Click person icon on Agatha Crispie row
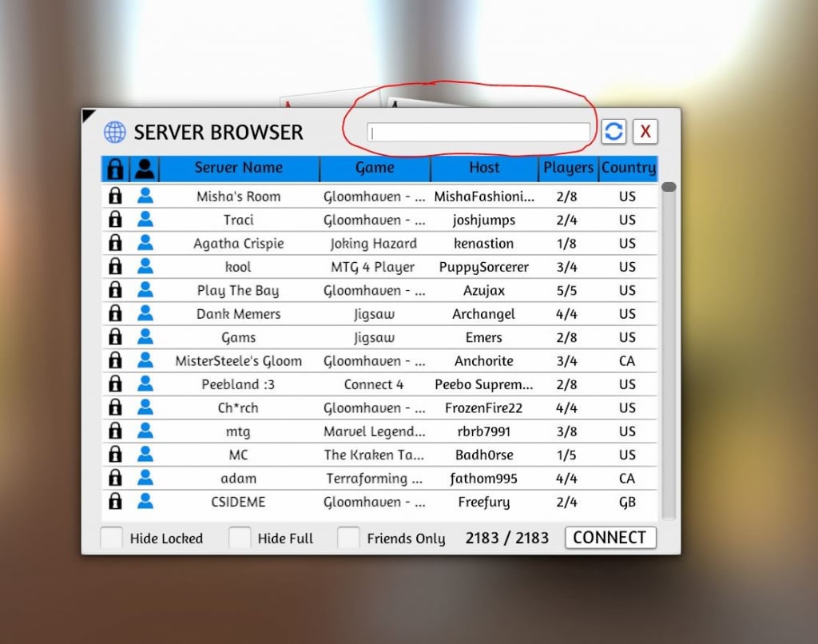 pos(145,243)
